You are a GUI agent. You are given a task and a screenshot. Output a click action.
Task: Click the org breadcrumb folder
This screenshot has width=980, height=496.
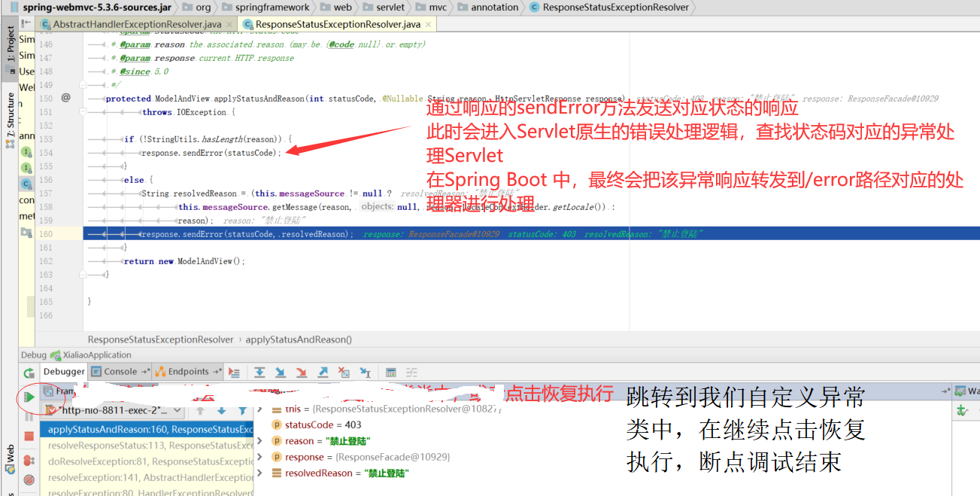click(198, 7)
